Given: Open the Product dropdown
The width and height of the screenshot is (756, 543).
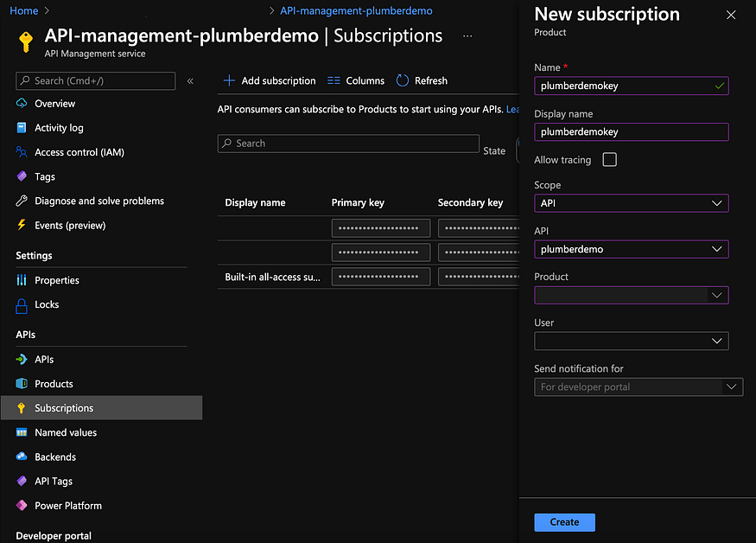Looking at the screenshot, I should click(631, 295).
